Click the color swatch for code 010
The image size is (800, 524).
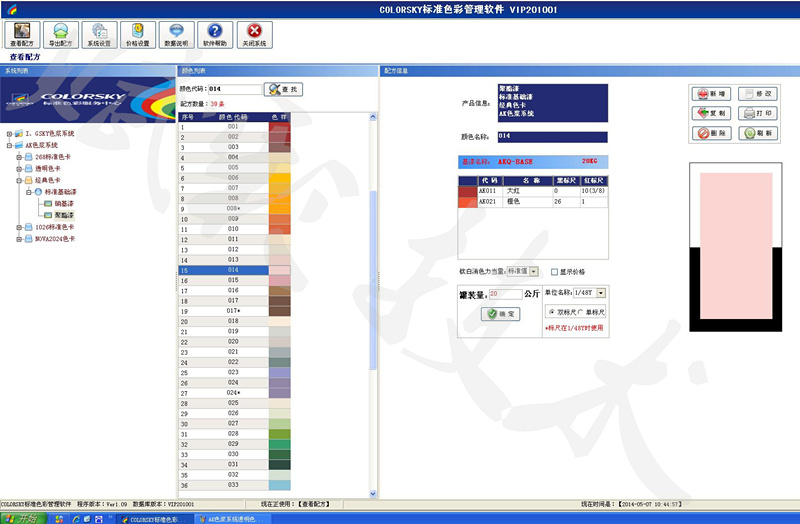coord(279,229)
